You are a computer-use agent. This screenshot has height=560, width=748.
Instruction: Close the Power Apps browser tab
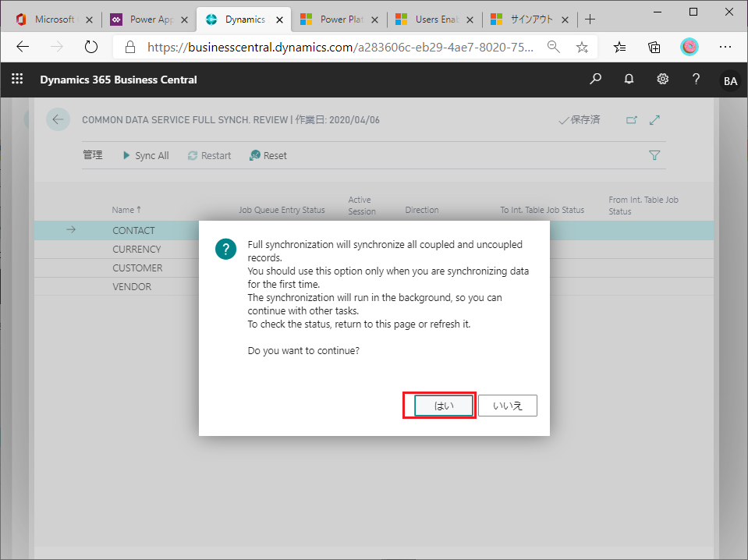(x=185, y=19)
